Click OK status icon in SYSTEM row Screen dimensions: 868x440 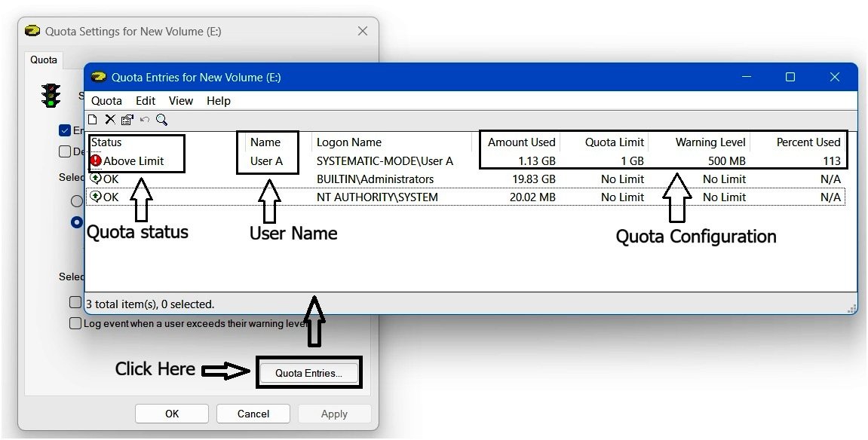[96, 197]
